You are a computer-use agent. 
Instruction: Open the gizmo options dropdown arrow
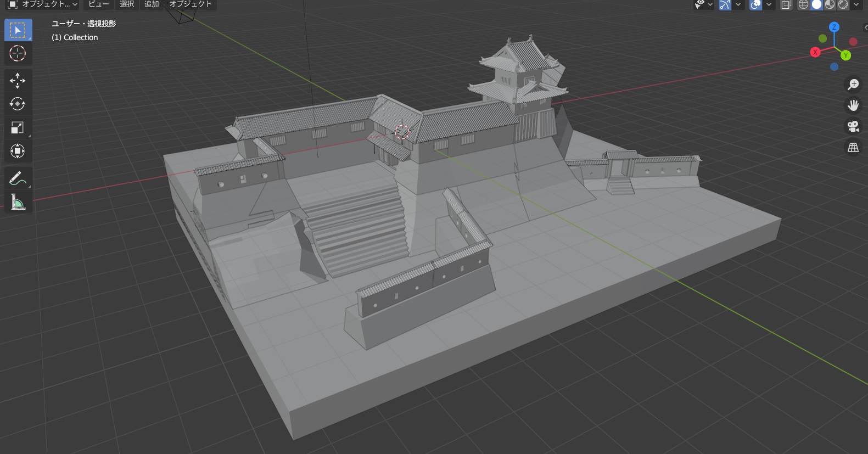pos(738,5)
